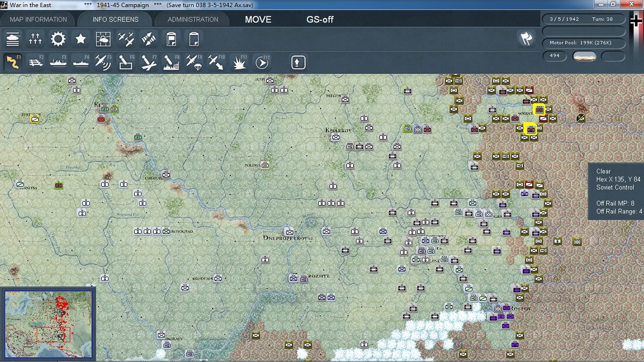
Task: Click the date and Turn 38 display
Action: (584, 19)
